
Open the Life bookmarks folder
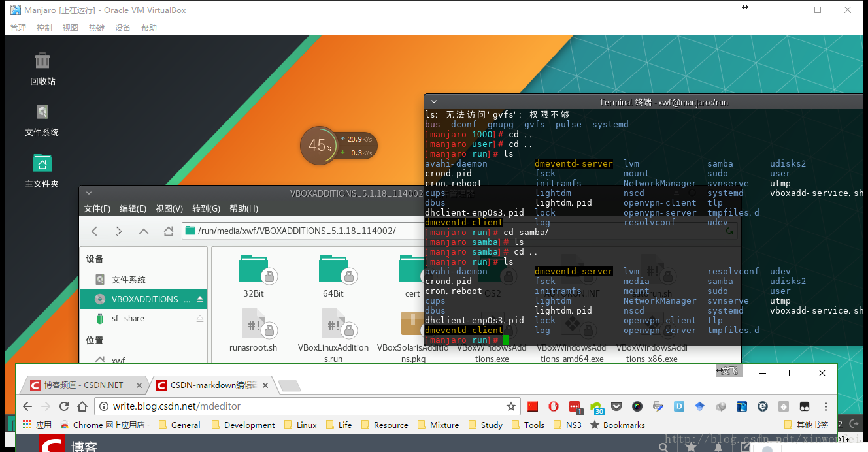coord(339,425)
